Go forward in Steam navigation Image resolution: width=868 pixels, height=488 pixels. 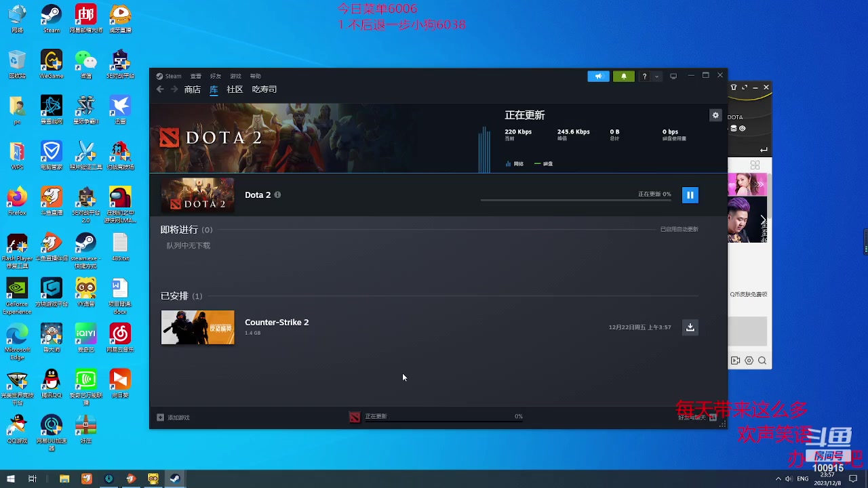[174, 89]
